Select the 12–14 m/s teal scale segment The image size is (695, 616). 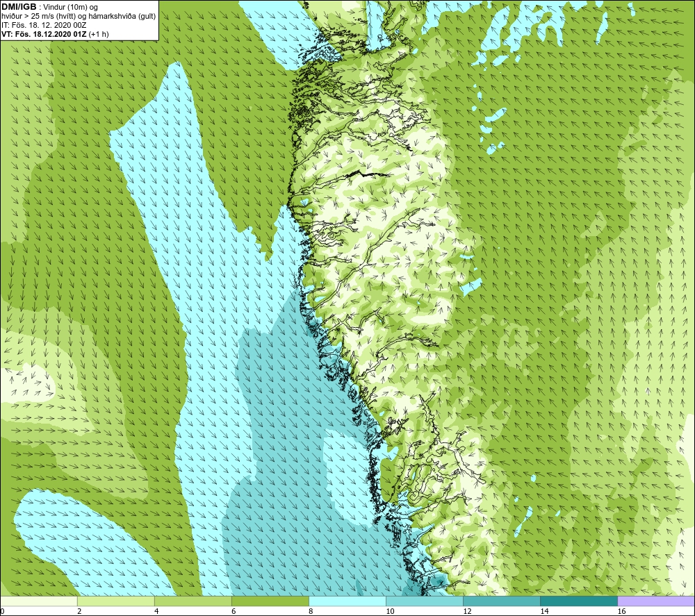click(502, 601)
